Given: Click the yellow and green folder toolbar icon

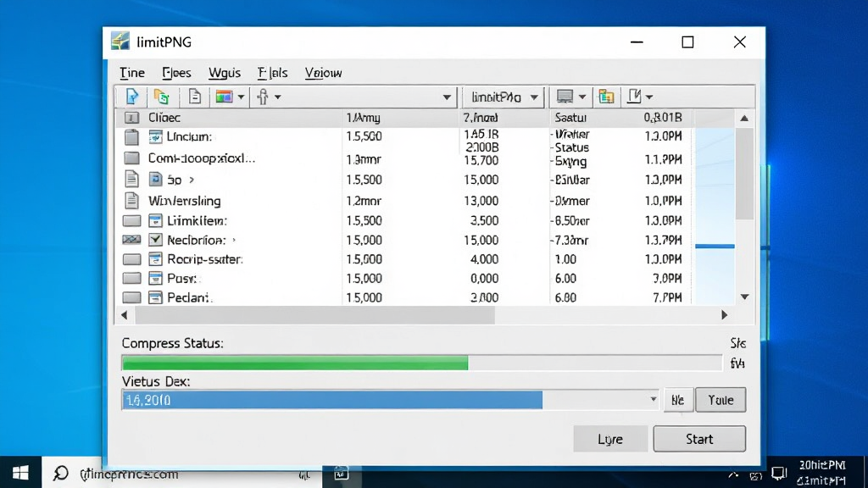Looking at the screenshot, I should pyautogui.click(x=606, y=97).
